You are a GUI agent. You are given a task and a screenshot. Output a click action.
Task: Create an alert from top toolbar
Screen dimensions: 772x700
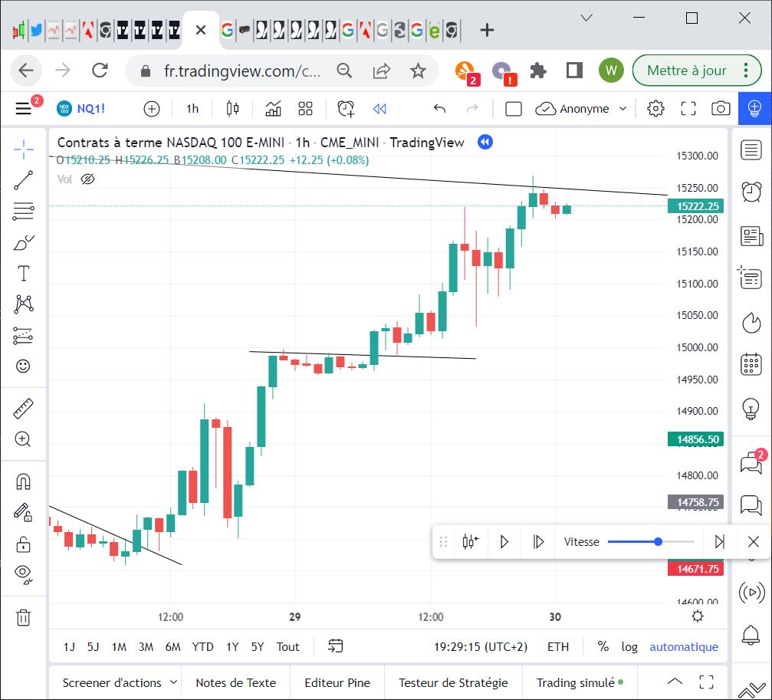[x=346, y=109]
